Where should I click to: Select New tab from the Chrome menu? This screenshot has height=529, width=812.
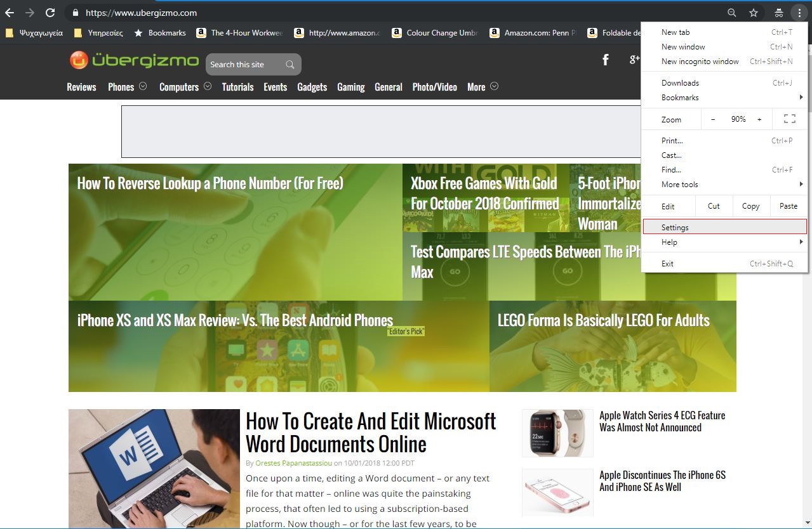click(x=724, y=32)
